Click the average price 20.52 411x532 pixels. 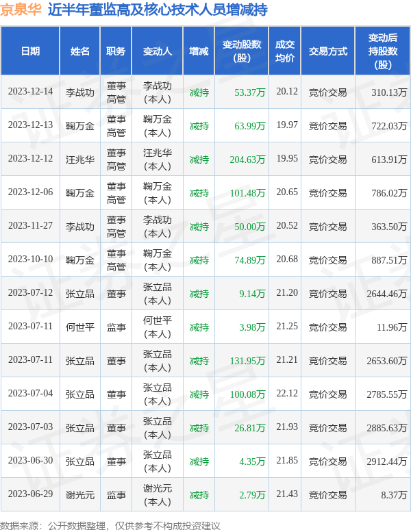[x=287, y=226]
